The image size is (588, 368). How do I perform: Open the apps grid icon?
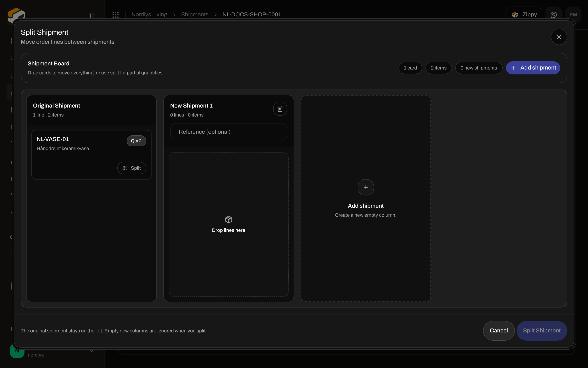click(115, 15)
